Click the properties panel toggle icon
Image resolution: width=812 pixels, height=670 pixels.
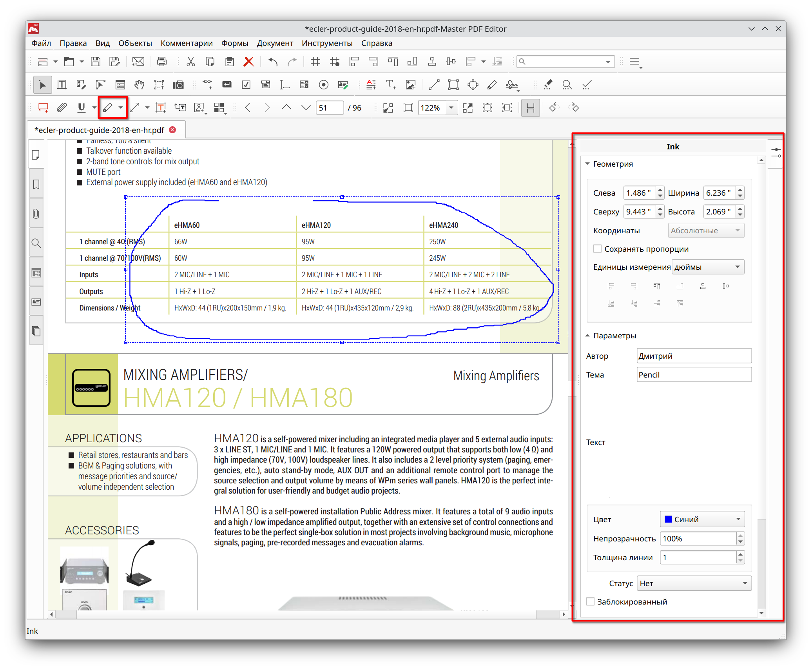776,153
